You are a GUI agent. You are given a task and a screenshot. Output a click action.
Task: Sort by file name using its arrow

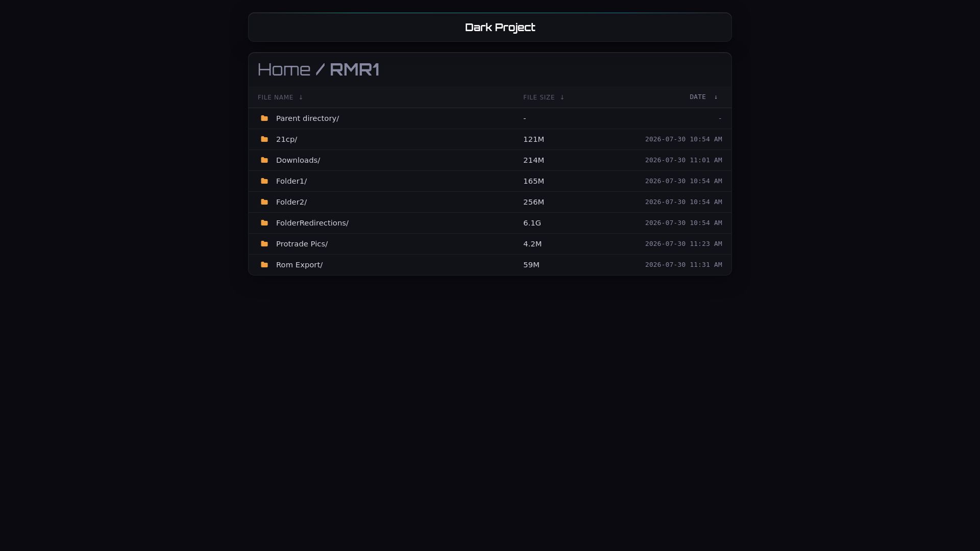(301, 97)
